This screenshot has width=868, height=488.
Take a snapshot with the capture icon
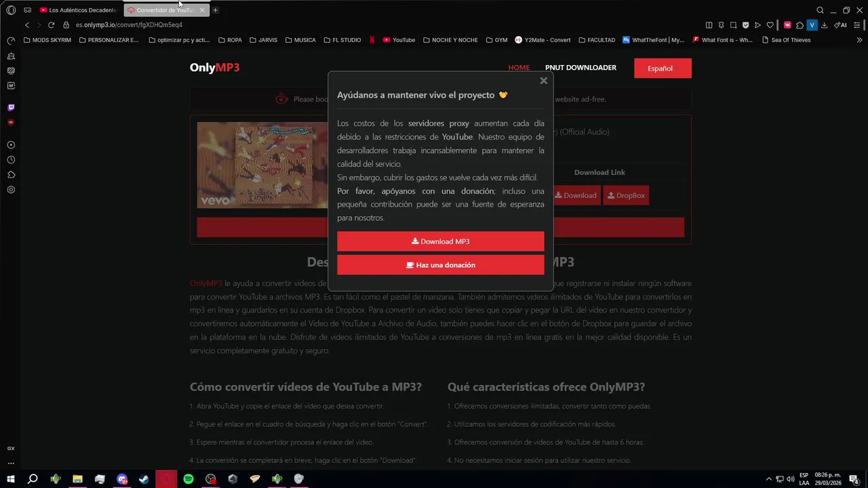[x=733, y=25]
